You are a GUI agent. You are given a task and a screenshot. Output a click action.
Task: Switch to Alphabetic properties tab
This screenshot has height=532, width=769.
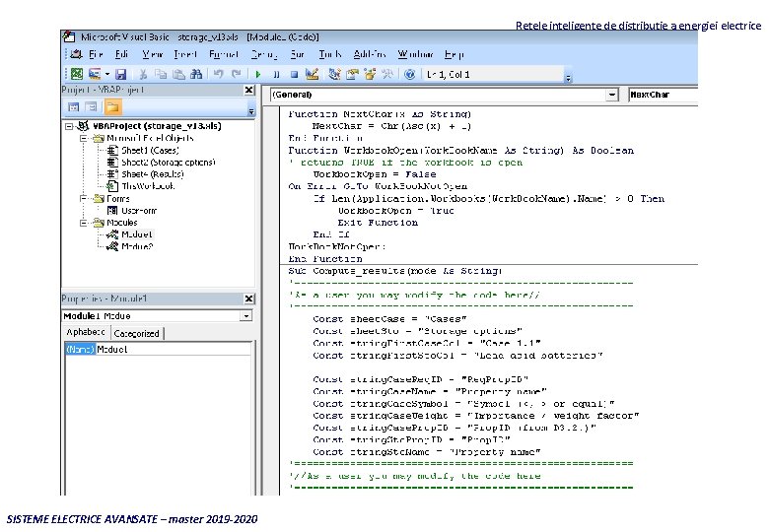(x=86, y=333)
